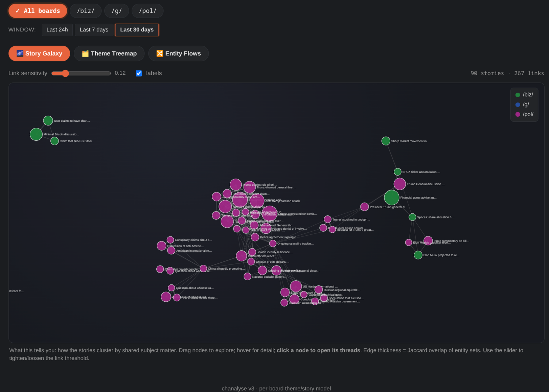Click the Sharp market movement node
Screen dimensions: 549x392
coord(386,141)
